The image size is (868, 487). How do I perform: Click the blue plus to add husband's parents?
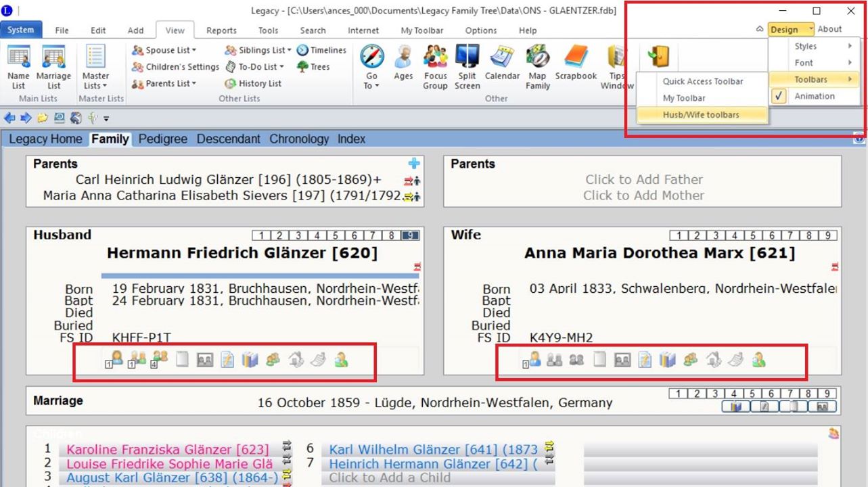coord(414,164)
